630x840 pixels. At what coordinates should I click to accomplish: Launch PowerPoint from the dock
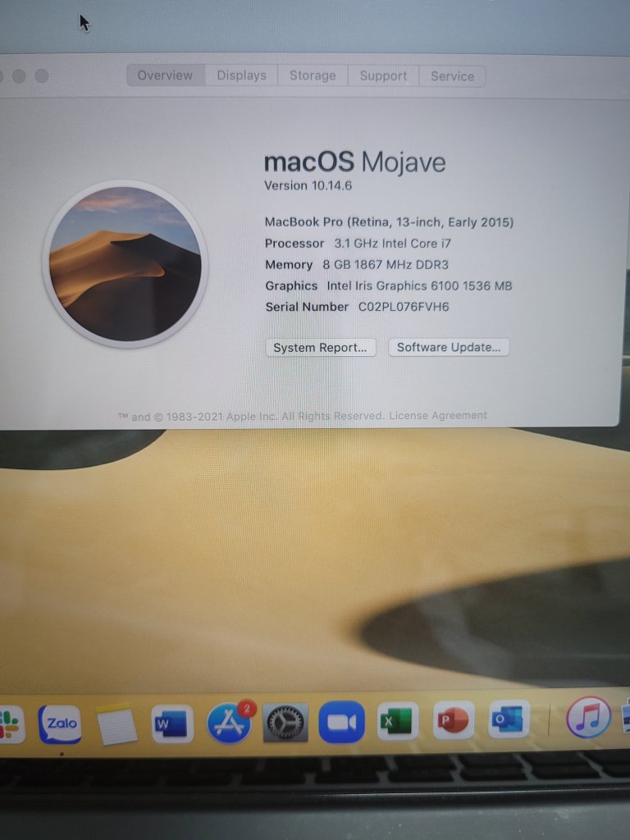pyautogui.click(x=453, y=720)
